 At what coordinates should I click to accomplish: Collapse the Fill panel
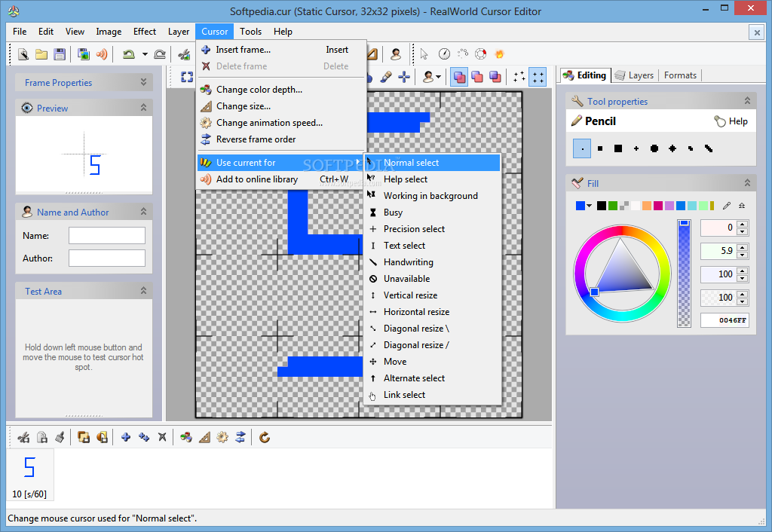point(747,183)
